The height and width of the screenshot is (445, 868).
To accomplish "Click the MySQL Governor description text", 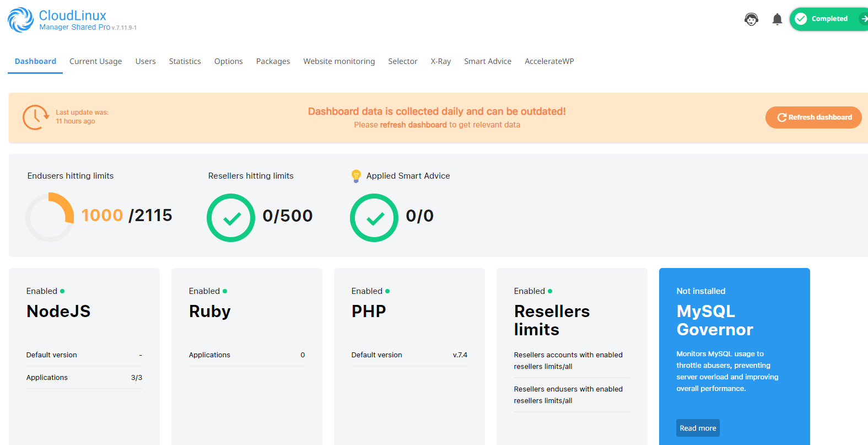I will [727, 371].
